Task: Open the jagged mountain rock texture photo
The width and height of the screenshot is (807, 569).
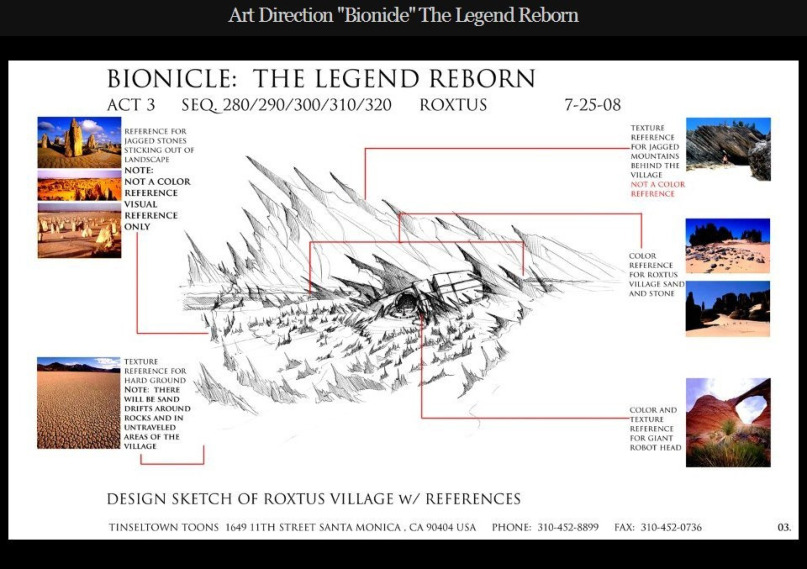Action: 728,149
